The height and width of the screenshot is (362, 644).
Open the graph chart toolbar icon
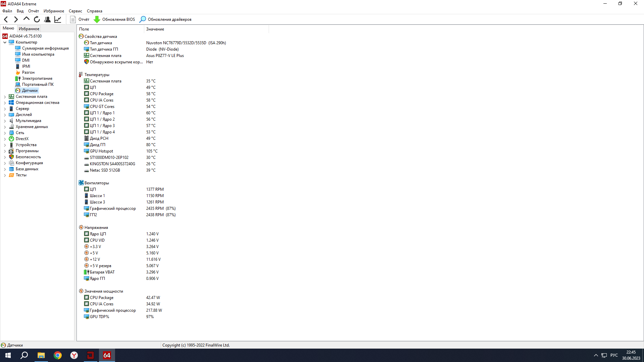coord(58,19)
